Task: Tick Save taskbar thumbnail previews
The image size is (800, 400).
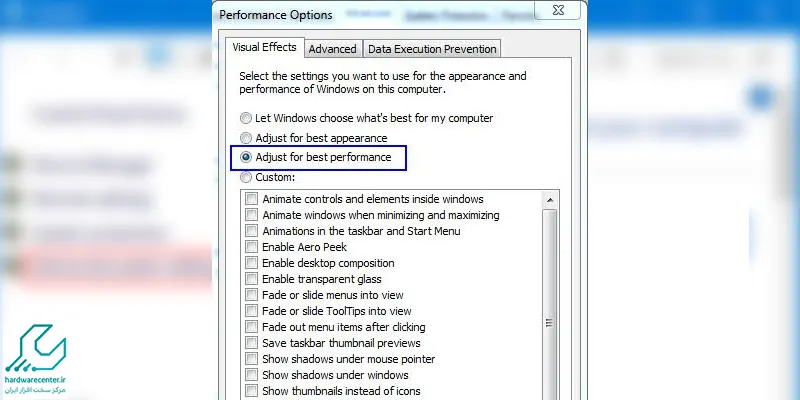Action: 252,343
